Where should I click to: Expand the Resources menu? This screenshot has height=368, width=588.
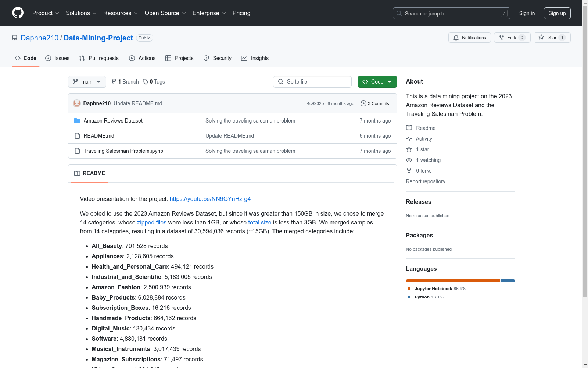121,13
